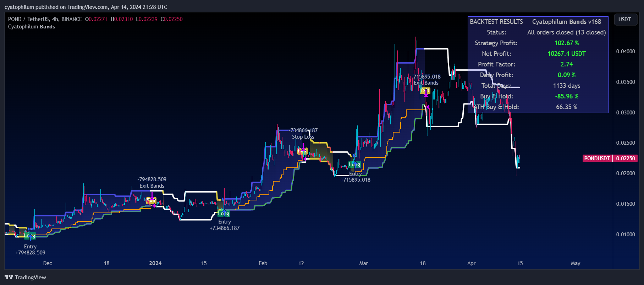Click the Apr label on time axis
Screen dimensions: 644x285
click(x=471, y=263)
